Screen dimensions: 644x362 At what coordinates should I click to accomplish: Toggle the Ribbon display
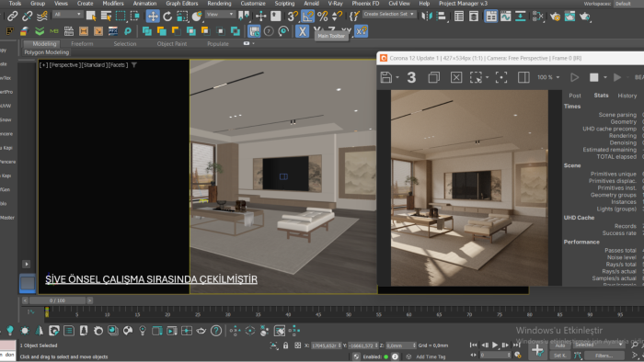490,17
